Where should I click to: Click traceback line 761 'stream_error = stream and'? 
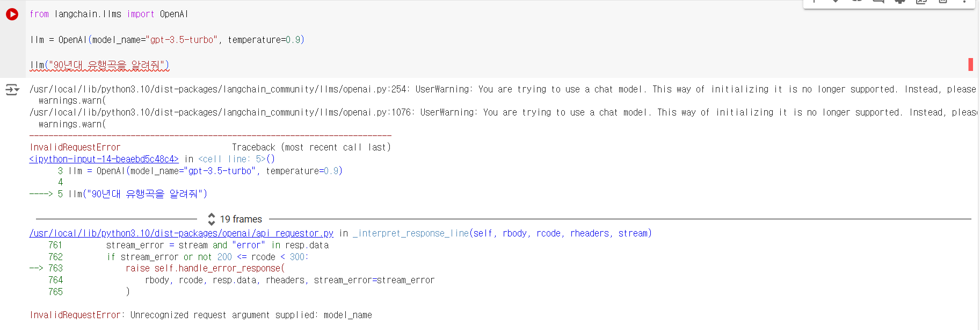coord(188,245)
